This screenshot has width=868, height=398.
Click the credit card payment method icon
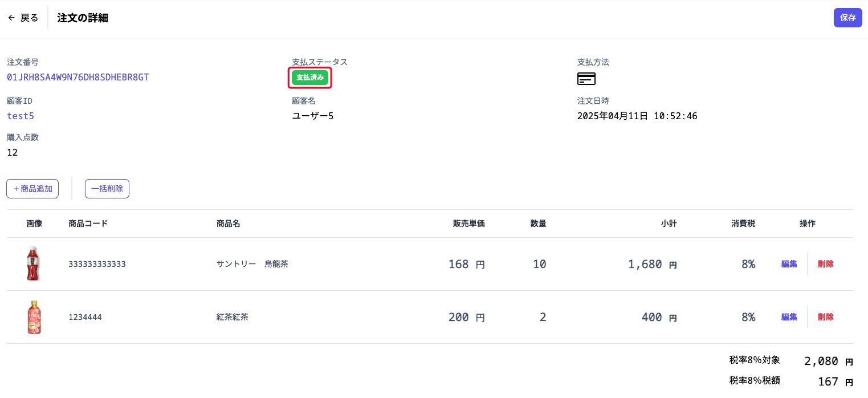click(586, 79)
